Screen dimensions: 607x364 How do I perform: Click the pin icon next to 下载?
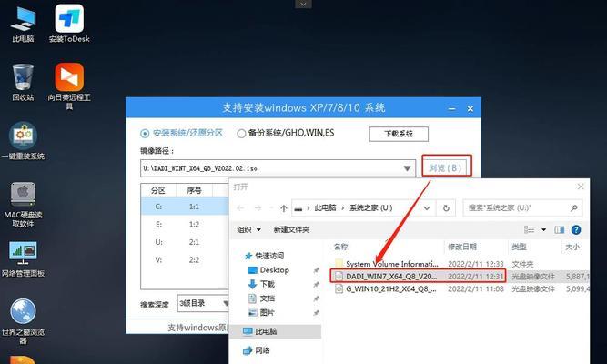click(317, 285)
